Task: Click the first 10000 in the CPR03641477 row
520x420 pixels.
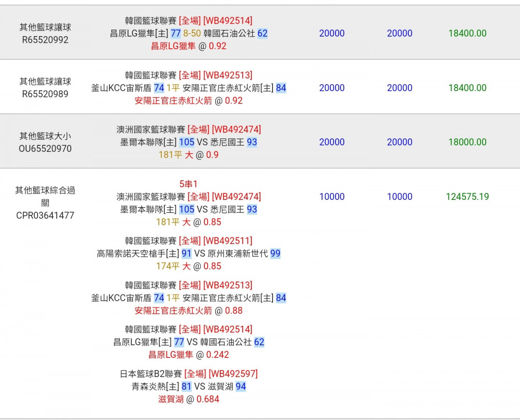Action: click(x=332, y=197)
